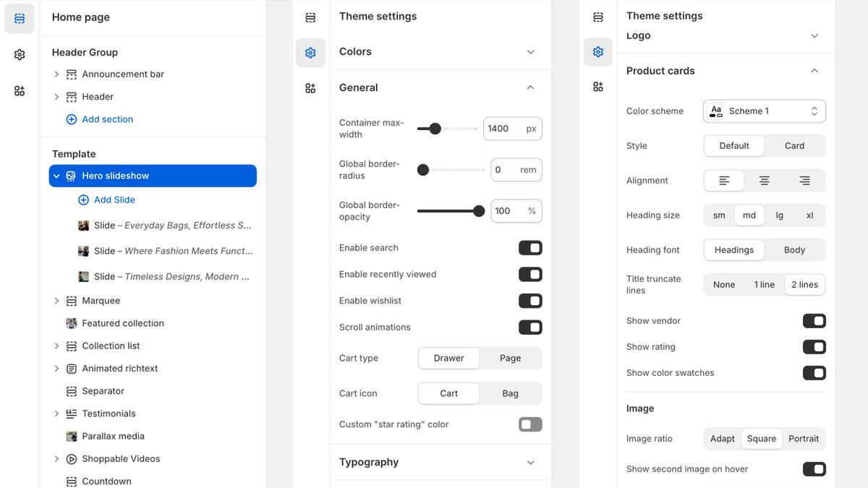Screen dimensions: 868x488
Task: Switch Cart type to Page
Action: tap(510, 358)
